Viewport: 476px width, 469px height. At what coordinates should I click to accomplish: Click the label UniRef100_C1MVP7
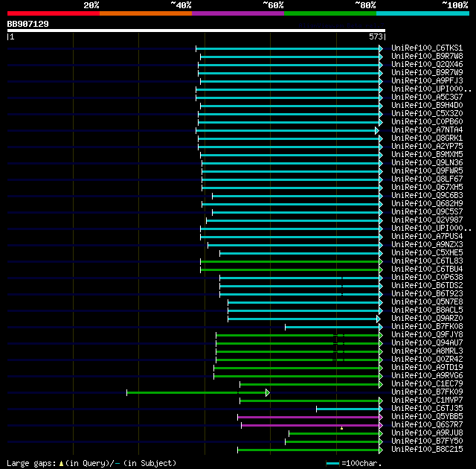point(427,401)
